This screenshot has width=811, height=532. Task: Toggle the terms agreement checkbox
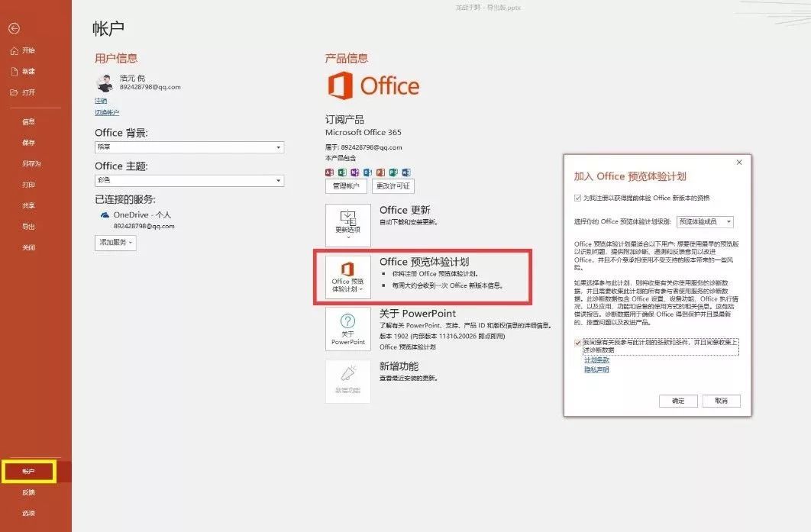[x=578, y=343]
